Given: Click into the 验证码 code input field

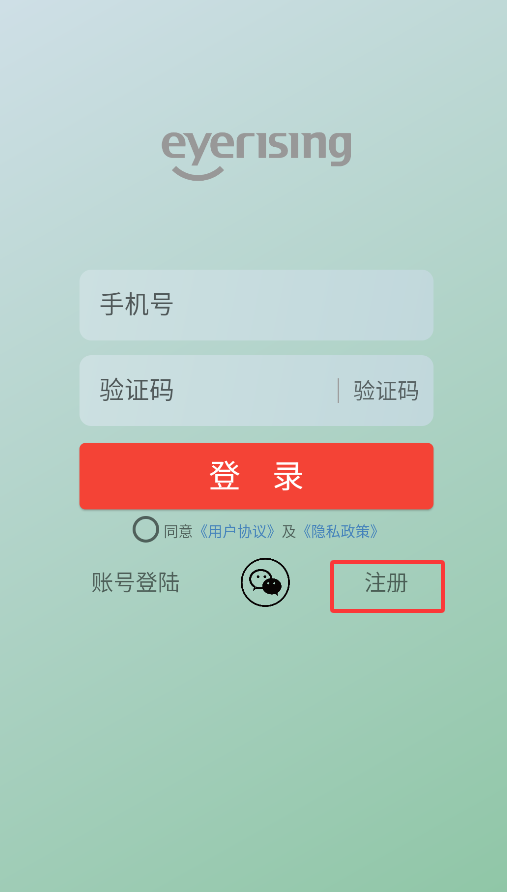Looking at the screenshot, I should click(208, 390).
